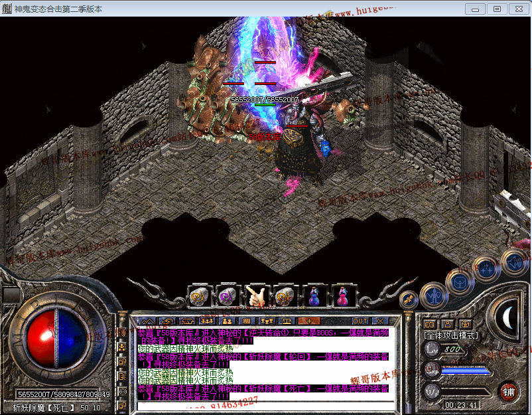Use the purple spiral scroll in quick belt
The image size is (532, 415).
click(228, 296)
